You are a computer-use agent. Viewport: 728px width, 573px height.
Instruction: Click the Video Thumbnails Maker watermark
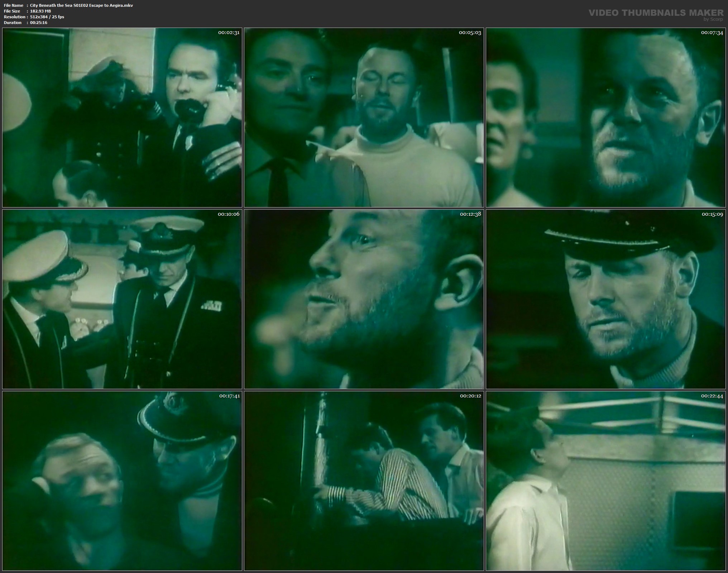[x=656, y=13]
